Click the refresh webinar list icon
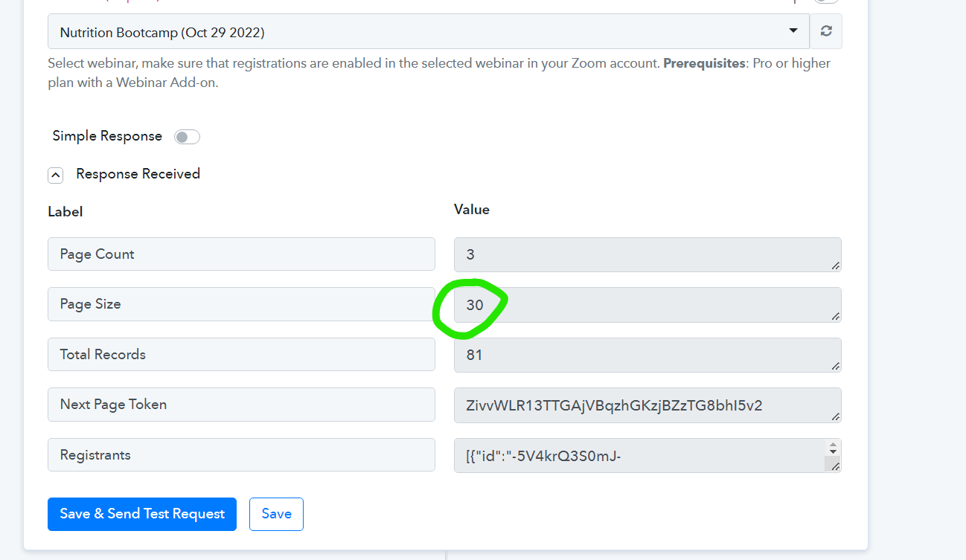966x560 pixels. point(826,31)
